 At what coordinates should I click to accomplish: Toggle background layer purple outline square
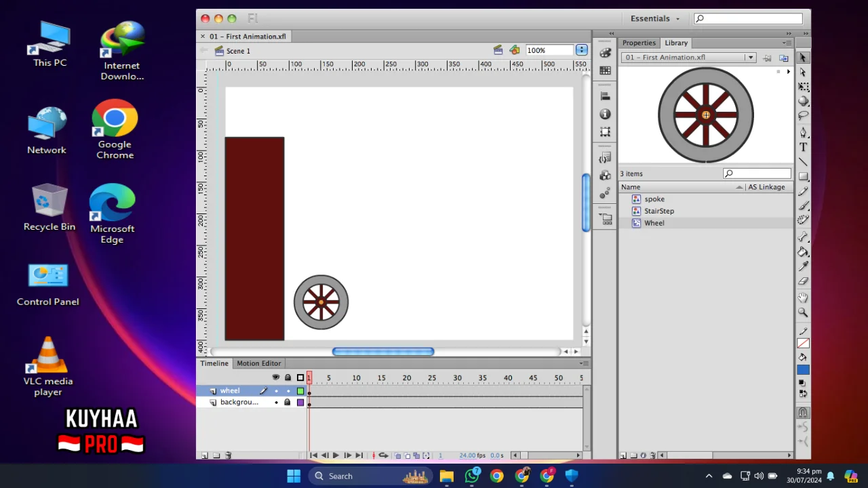click(300, 403)
